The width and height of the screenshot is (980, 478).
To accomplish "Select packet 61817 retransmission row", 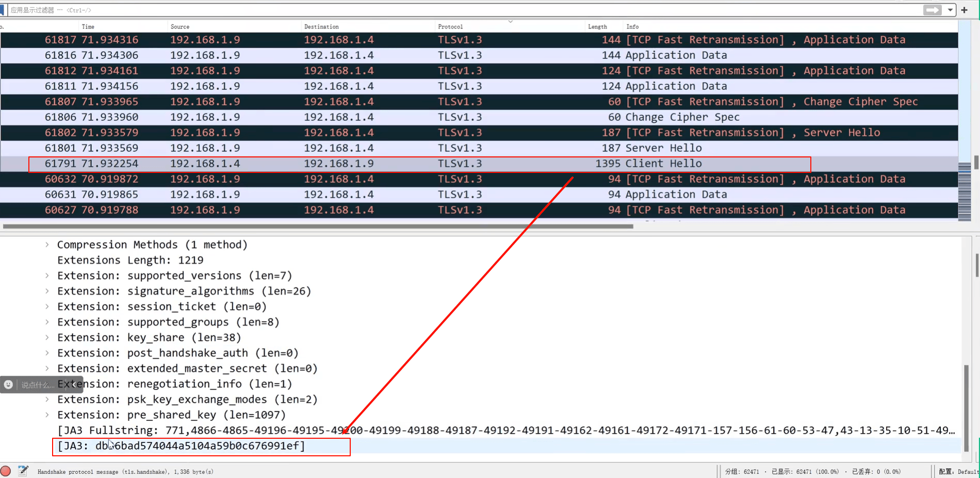I will tap(479, 40).
